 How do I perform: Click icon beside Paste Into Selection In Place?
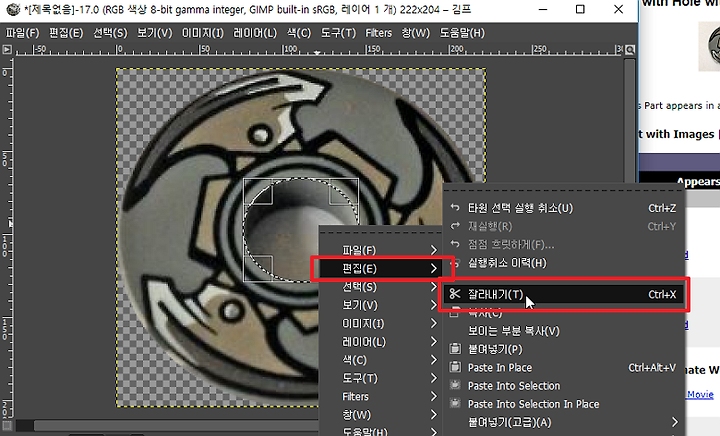[x=455, y=403]
